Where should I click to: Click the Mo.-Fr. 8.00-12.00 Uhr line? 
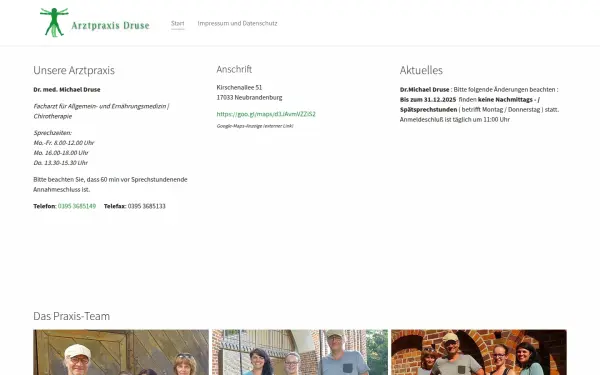[64, 143]
